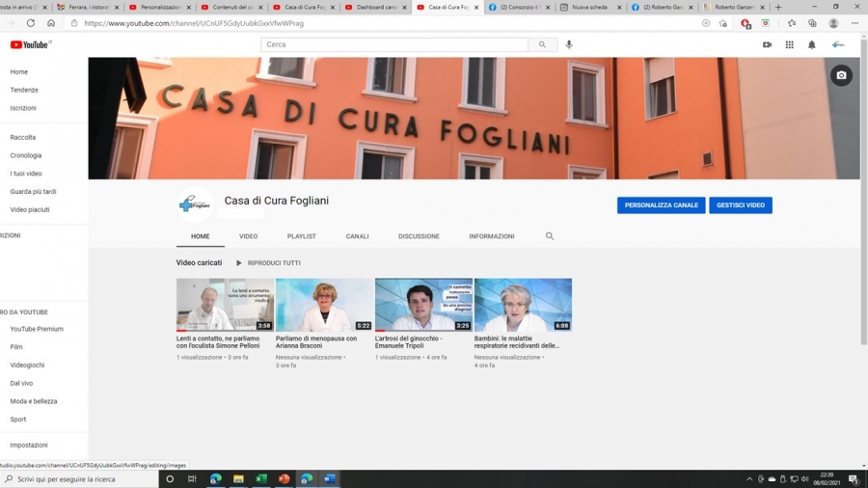Open the Windows action center icon
Viewport: 868px width, 488px height.
point(854,478)
